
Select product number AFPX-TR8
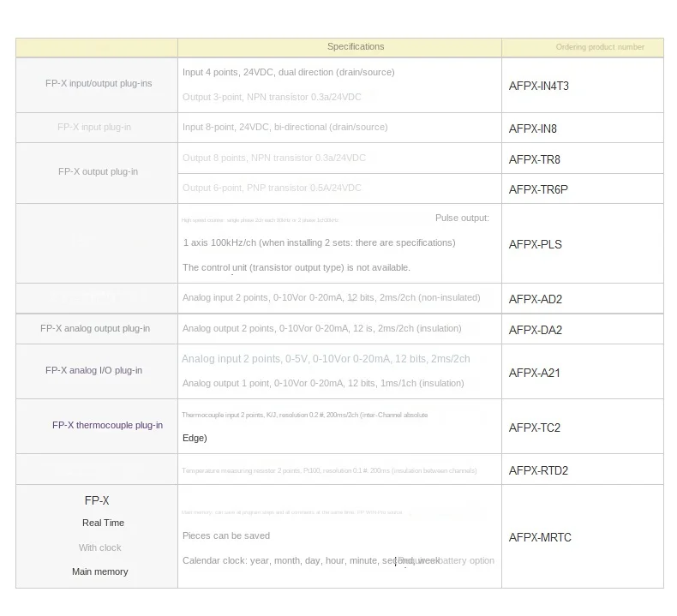coord(534,159)
